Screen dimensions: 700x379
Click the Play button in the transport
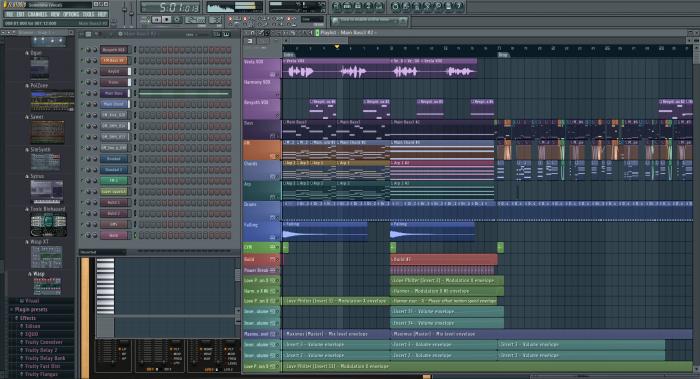click(156, 20)
